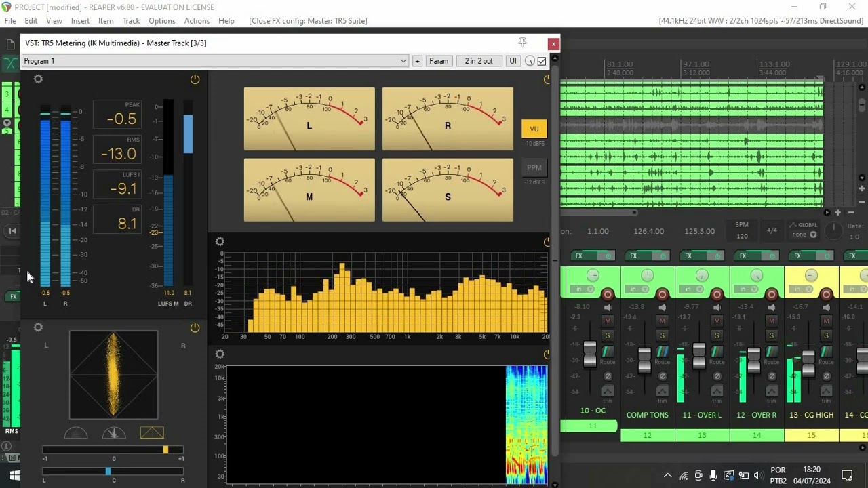The image size is (868, 488).
Task: Open input dropdown on 11 - OVER L
Action: point(691,289)
